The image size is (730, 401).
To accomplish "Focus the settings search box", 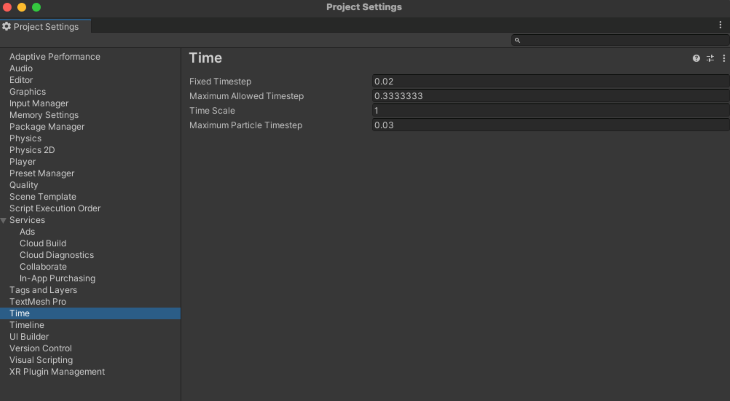I will (x=620, y=41).
